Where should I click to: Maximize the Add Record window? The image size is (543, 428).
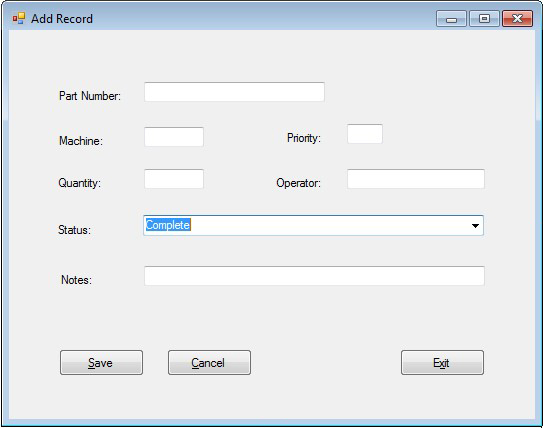(x=484, y=19)
